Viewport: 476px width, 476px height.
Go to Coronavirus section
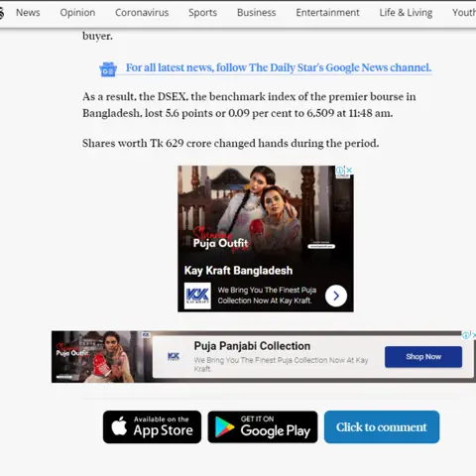pos(142,13)
